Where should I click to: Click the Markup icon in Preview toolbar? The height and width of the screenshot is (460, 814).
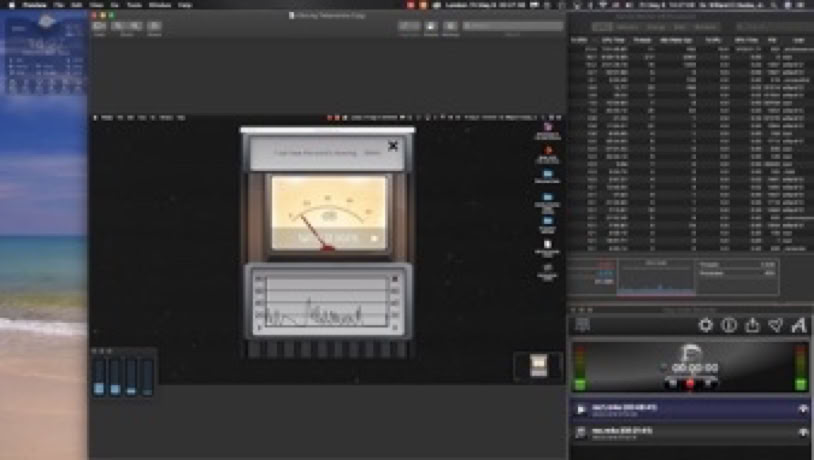click(x=432, y=27)
